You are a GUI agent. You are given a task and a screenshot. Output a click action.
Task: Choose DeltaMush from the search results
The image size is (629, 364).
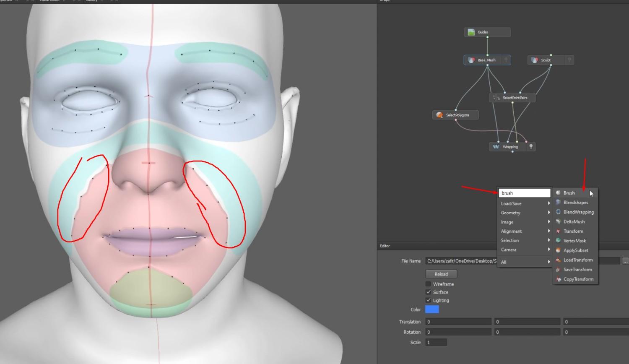pos(575,222)
